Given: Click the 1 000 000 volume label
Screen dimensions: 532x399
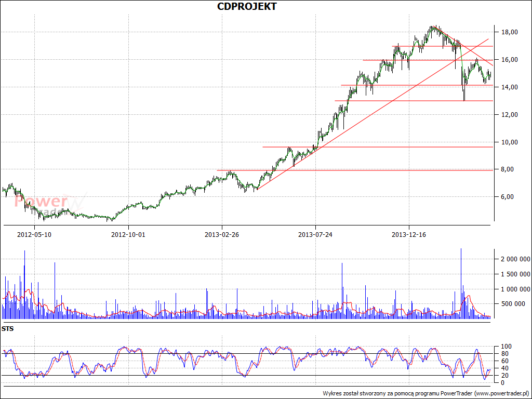Looking at the screenshot, I should click(516, 289).
